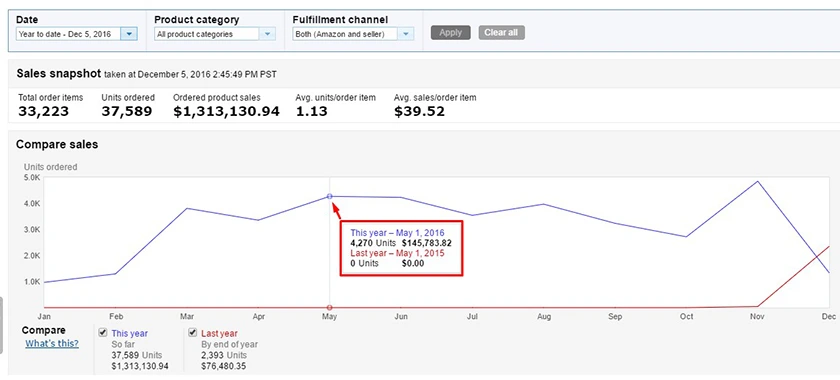Viewport: 840px width, 380px height.
Task: Click the Ordered product sales total amount
Action: (227, 111)
